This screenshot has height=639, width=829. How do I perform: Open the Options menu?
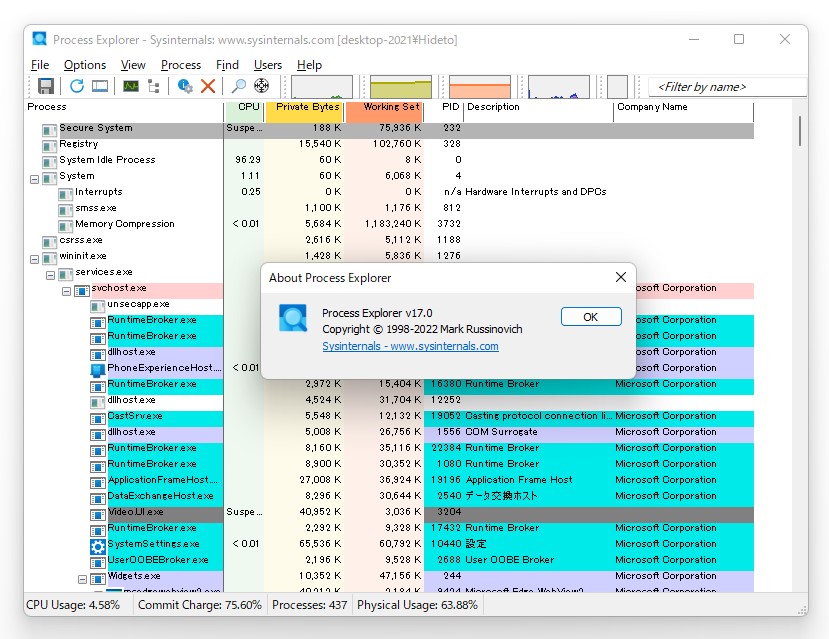85,64
